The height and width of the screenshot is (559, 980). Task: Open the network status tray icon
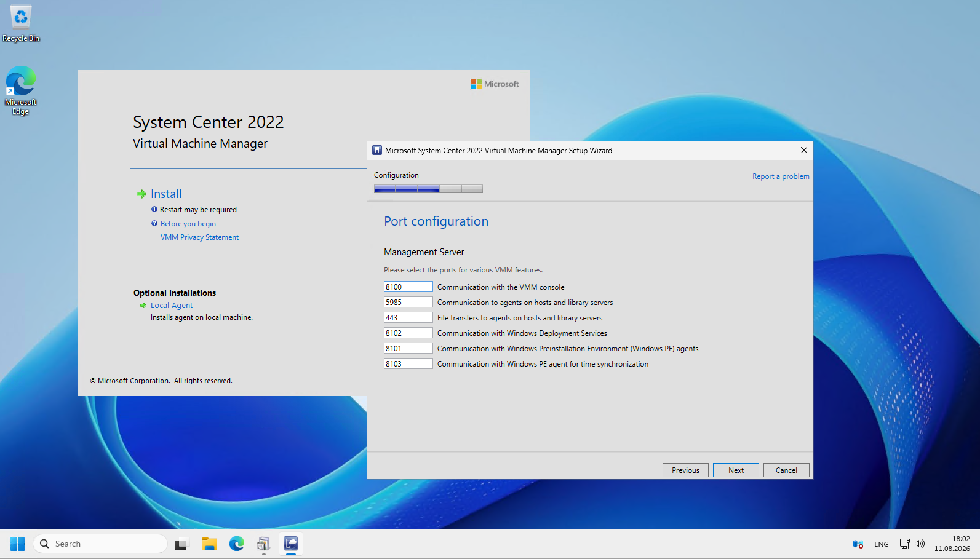click(904, 544)
